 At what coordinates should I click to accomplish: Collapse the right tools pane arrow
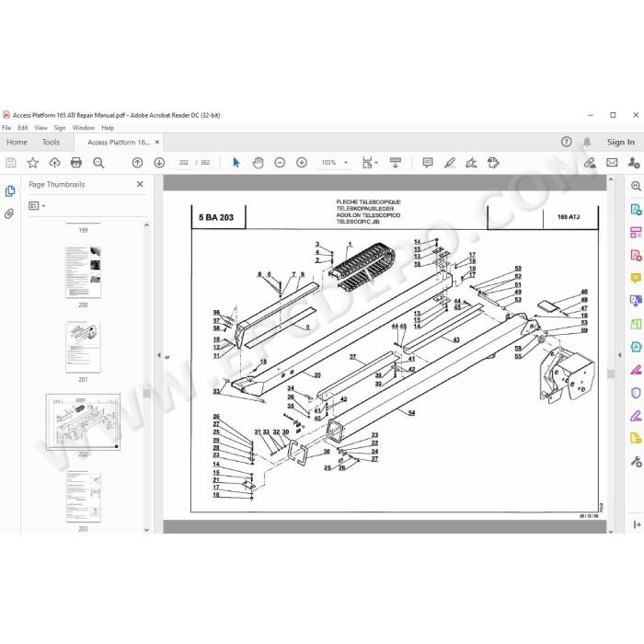[619, 355]
